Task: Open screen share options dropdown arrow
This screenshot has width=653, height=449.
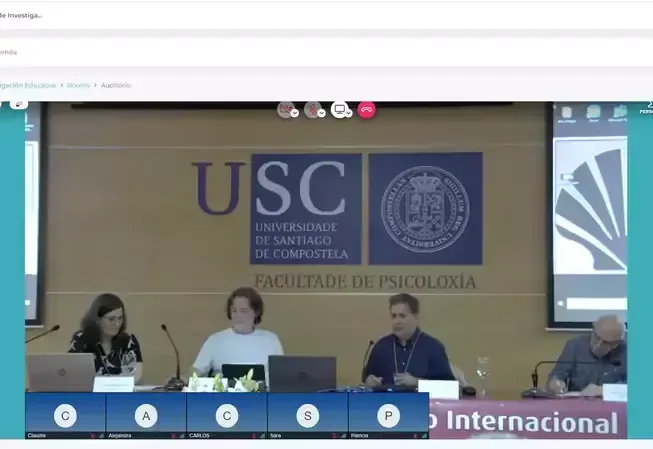Action: pyautogui.click(x=349, y=114)
